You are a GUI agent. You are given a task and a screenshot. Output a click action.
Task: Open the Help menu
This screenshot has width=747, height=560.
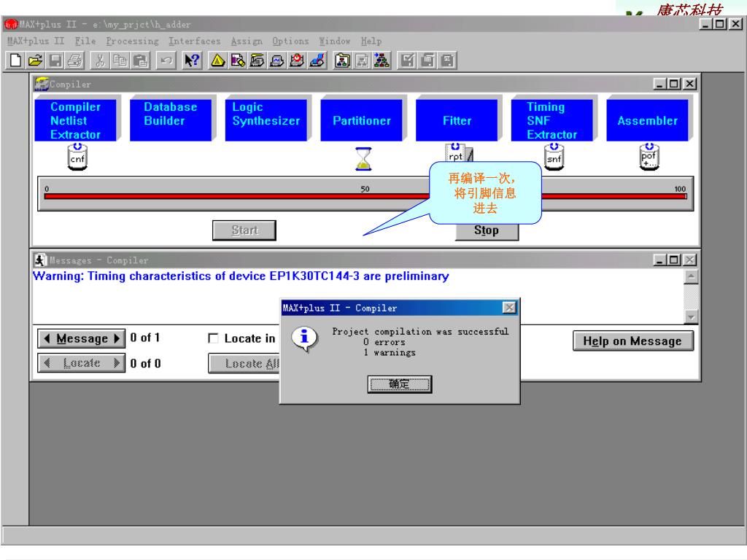coord(371,41)
